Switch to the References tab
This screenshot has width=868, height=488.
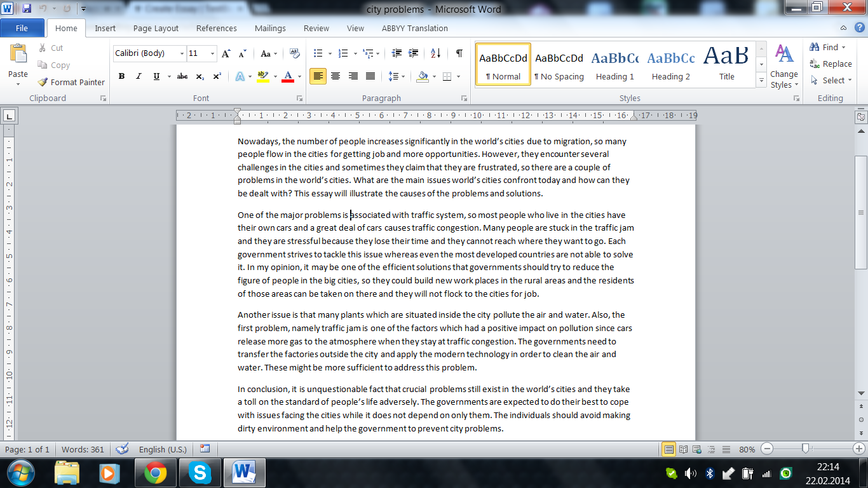click(217, 28)
